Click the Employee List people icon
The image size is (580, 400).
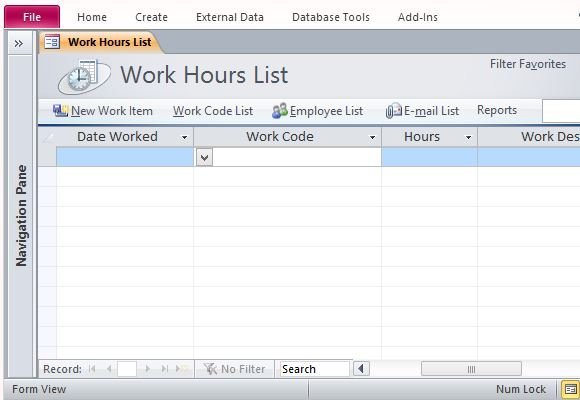tap(280, 111)
